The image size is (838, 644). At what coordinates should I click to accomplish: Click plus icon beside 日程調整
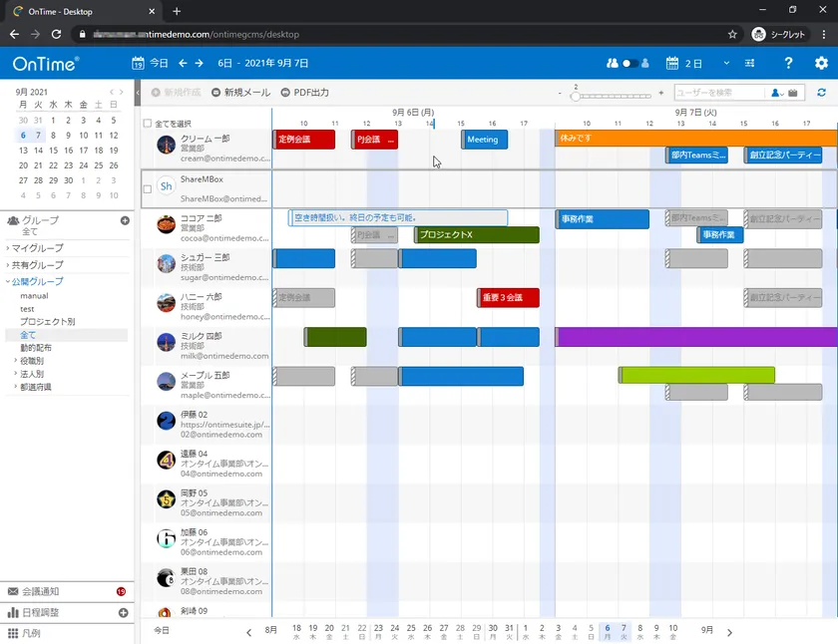(123, 612)
